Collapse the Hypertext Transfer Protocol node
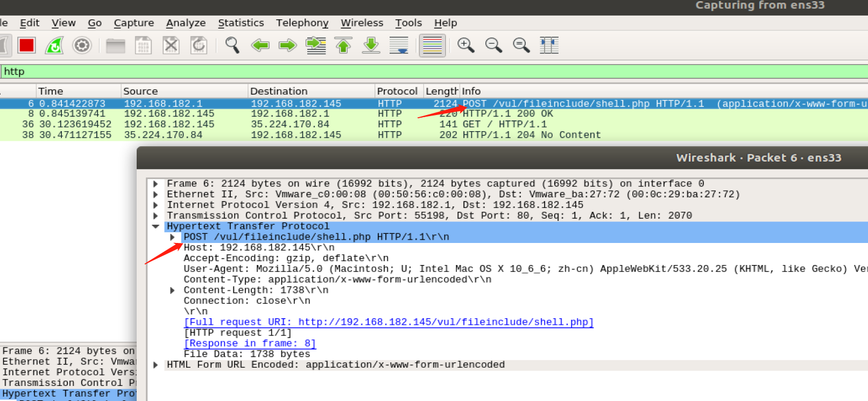This screenshot has width=868, height=401. (156, 226)
